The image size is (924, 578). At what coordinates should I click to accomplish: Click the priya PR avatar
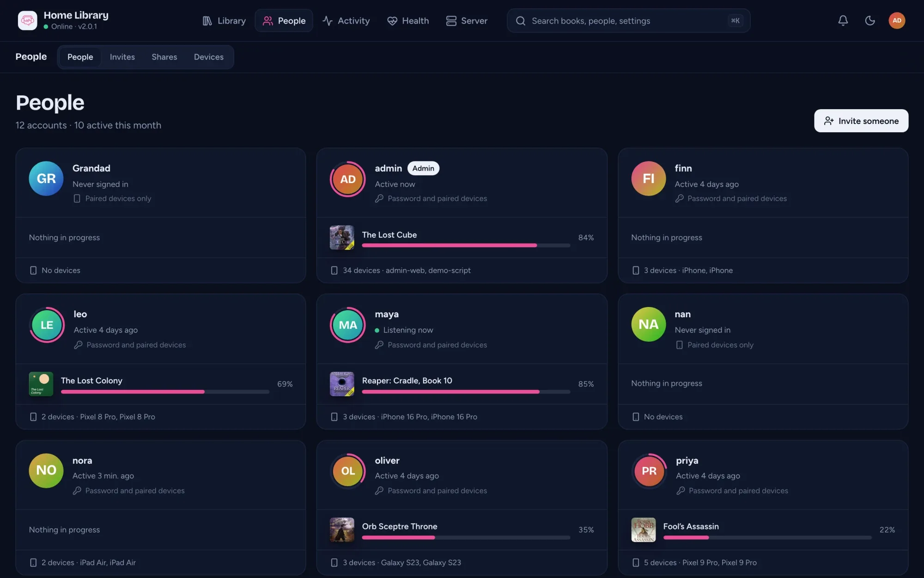(649, 471)
